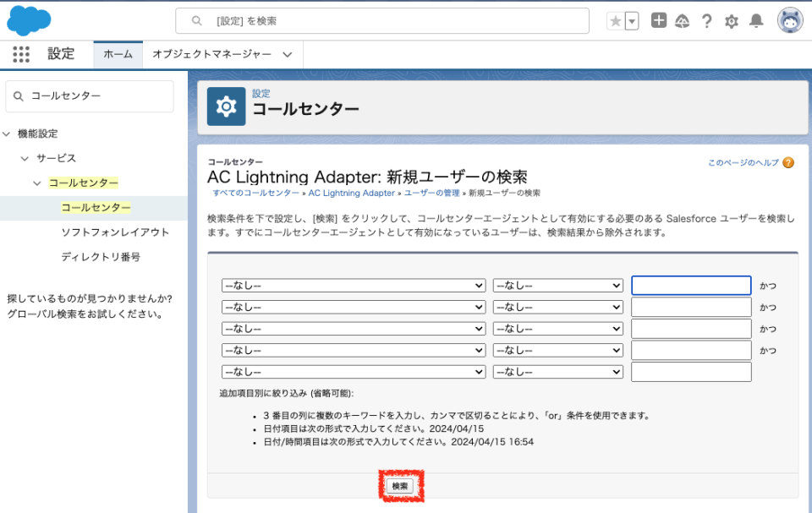Click the Trailhead guidance icon
812x513 pixels.
coord(682,21)
